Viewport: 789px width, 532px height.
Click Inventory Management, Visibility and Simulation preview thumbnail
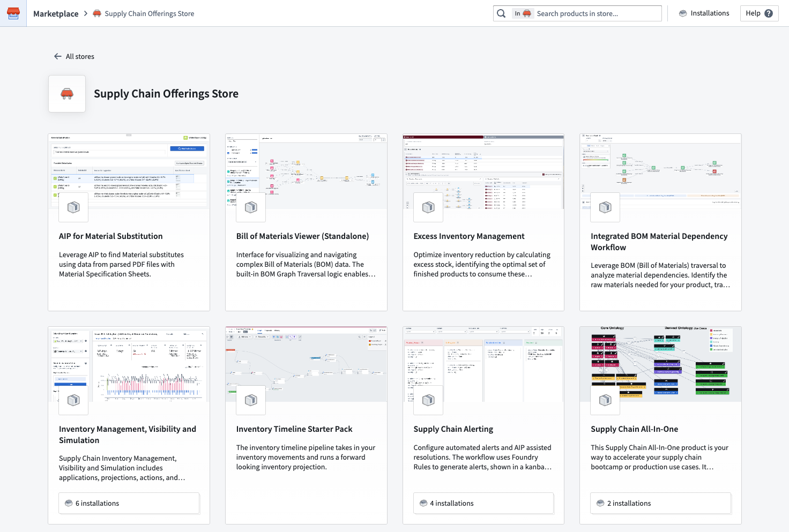pos(129,364)
